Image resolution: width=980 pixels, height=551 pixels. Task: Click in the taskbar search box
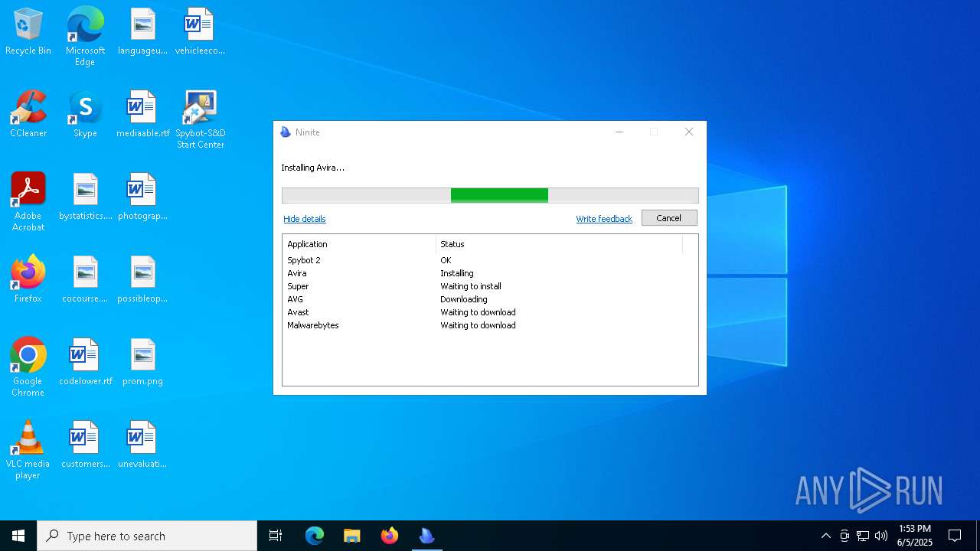click(147, 536)
